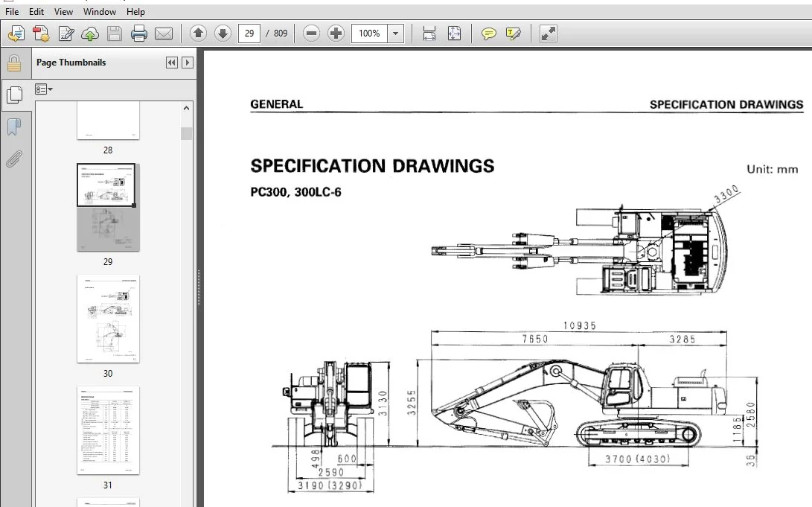Click the fit full page icon
Screen dimensions: 812x507
click(x=454, y=34)
